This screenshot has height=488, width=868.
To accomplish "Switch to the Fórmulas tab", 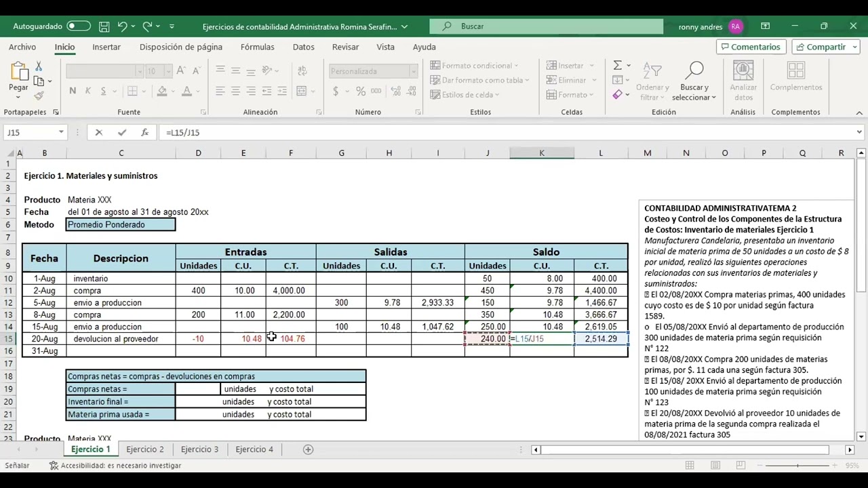I will click(x=258, y=47).
